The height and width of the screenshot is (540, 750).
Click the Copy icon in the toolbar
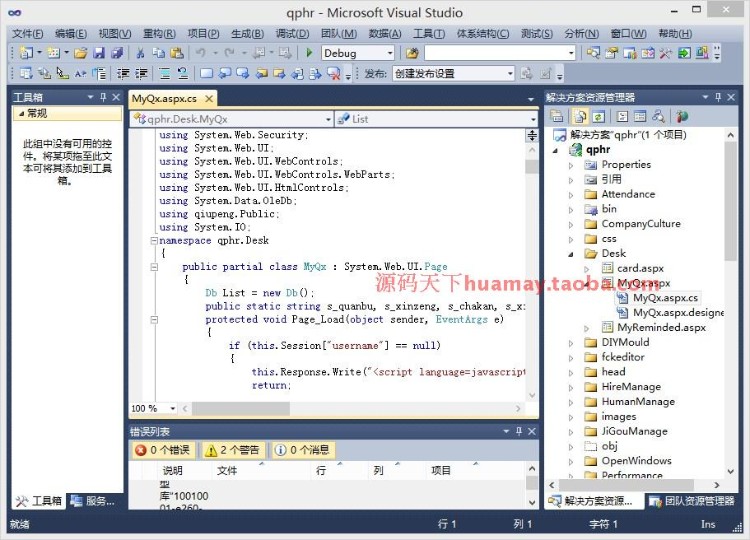tap(158, 53)
